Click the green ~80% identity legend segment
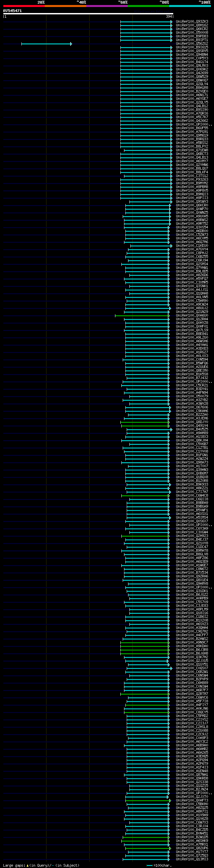Screen dimensions: 214x868 [x=148, y=6]
